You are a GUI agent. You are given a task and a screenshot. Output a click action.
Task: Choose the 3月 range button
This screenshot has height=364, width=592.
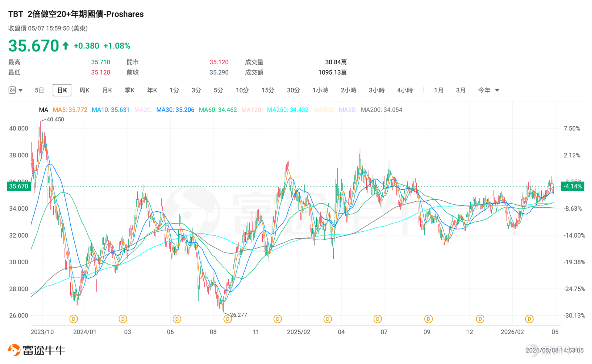pyautogui.click(x=461, y=90)
